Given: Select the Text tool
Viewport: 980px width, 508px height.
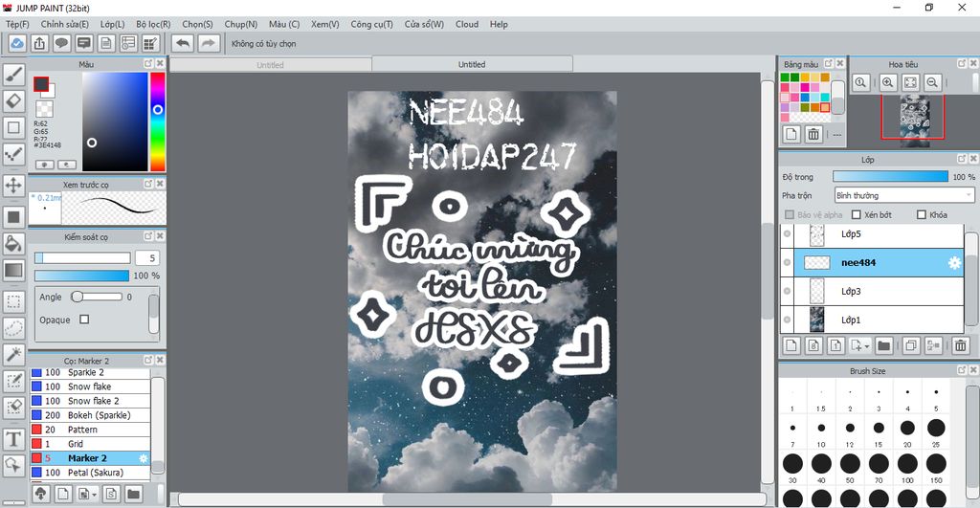Looking at the screenshot, I should (x=13, y=439).
